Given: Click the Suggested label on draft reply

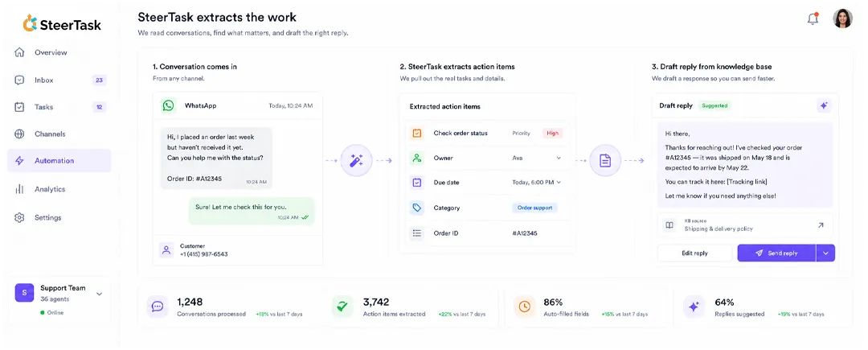Looking at the screenshot, I should coord(714,105).
